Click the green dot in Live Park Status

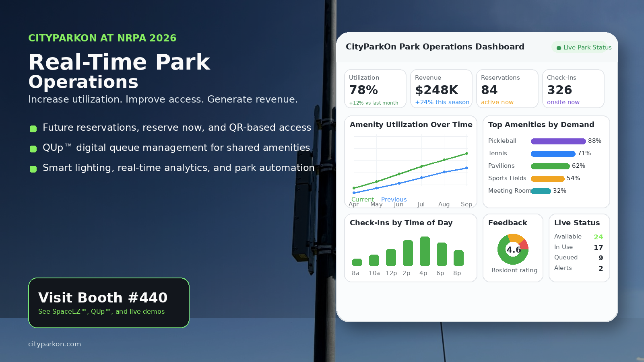tap(559, 48)
